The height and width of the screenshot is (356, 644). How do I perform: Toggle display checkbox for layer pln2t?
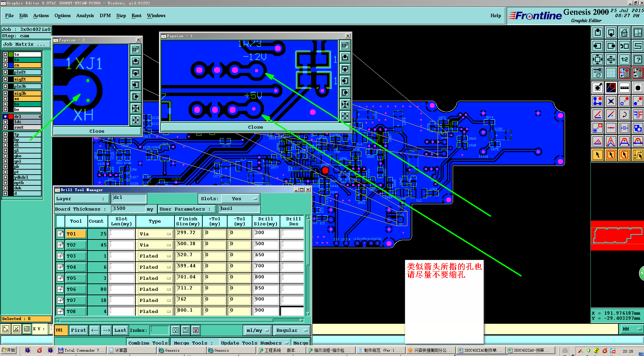[x=5, y=72]
